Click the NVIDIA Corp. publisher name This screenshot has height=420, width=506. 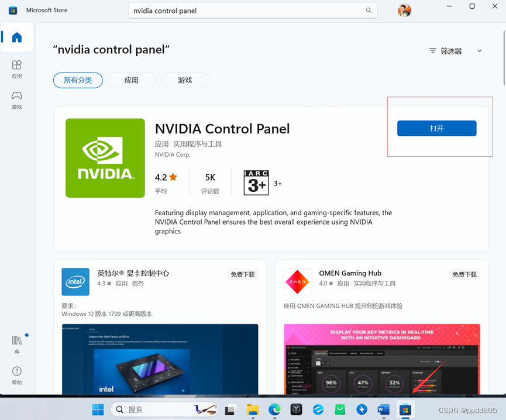[x=173, y=154]
